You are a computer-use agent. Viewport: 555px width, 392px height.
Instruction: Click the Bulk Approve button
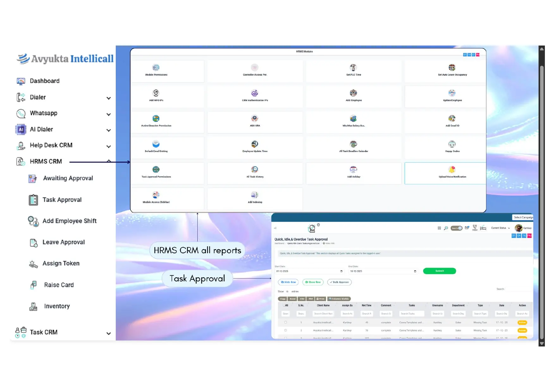point(339,282)
